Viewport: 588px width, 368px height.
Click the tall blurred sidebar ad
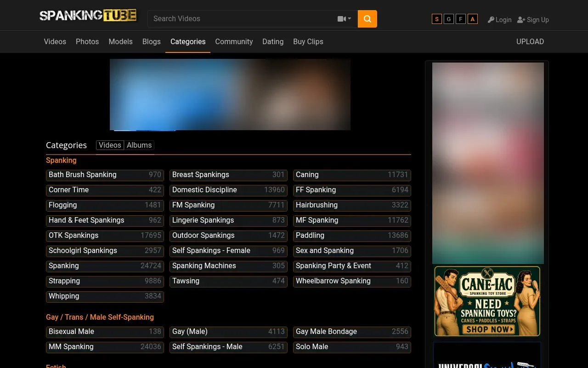pos(488,163)
